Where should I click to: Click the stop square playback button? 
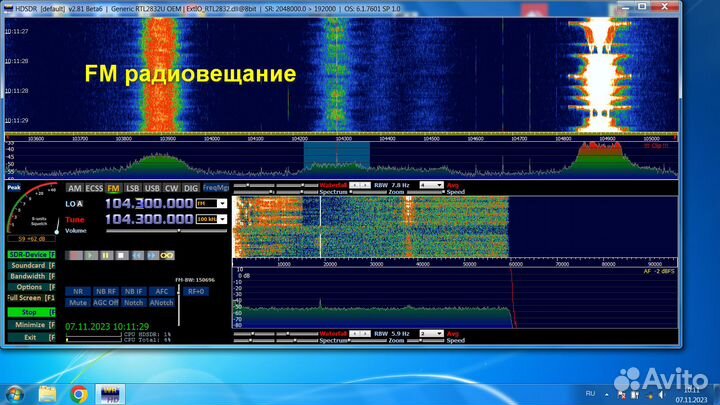pyautogui.click(x=121, y=255)
